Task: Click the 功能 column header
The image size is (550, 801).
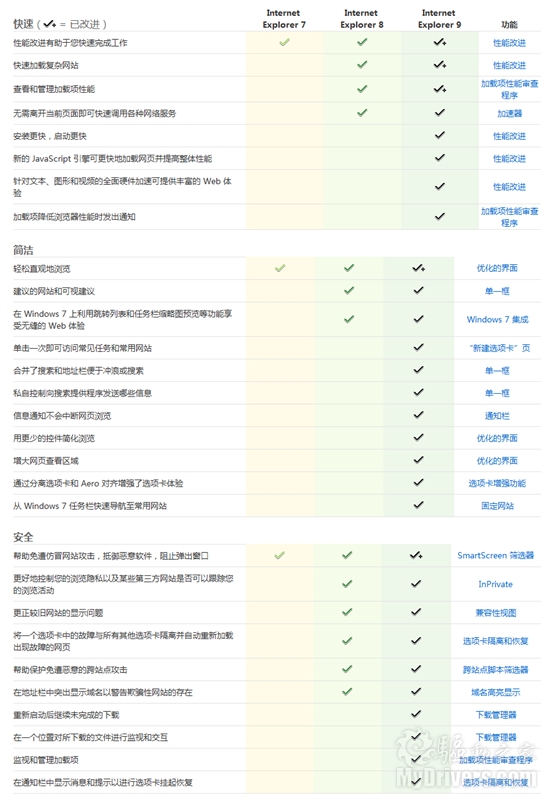Action: click(509, 25)
